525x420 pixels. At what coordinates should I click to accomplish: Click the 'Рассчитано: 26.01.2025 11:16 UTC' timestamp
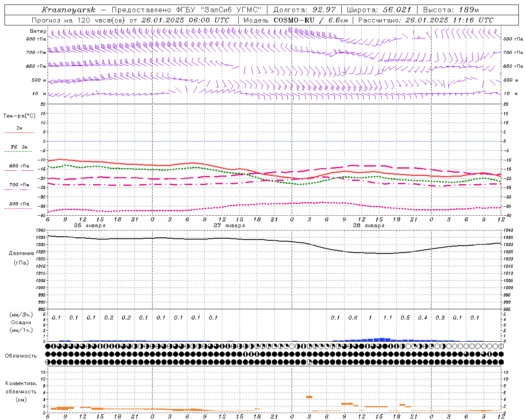point(426,20)
